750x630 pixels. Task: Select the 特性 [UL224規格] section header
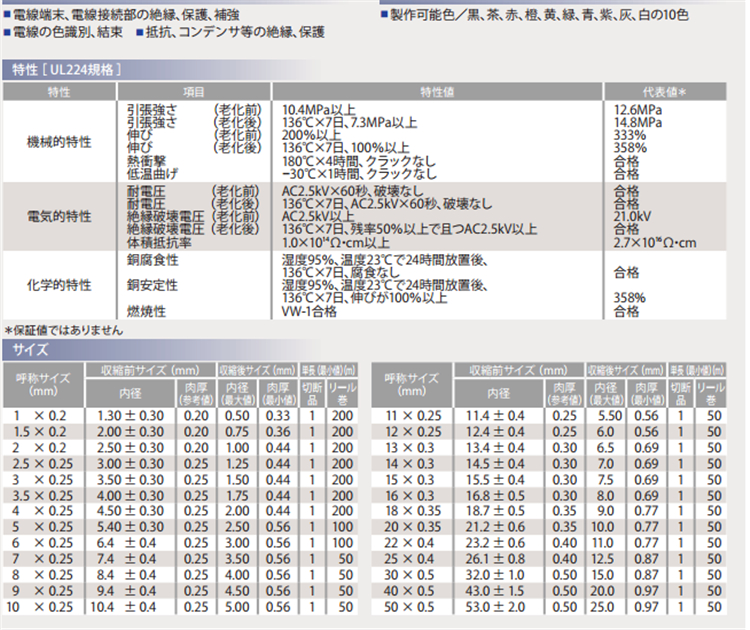coord(65,70)
